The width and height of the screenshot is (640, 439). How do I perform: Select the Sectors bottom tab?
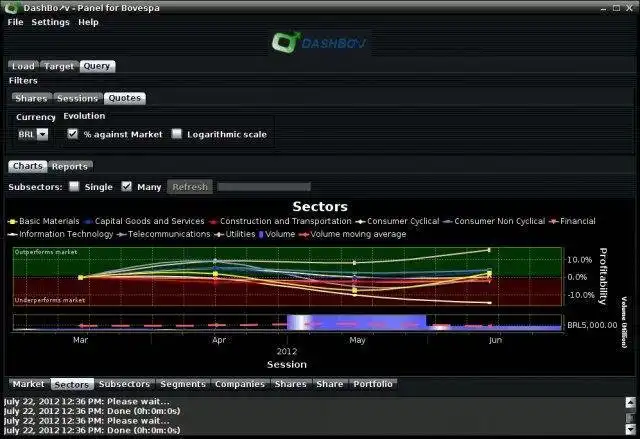point(72,384)
